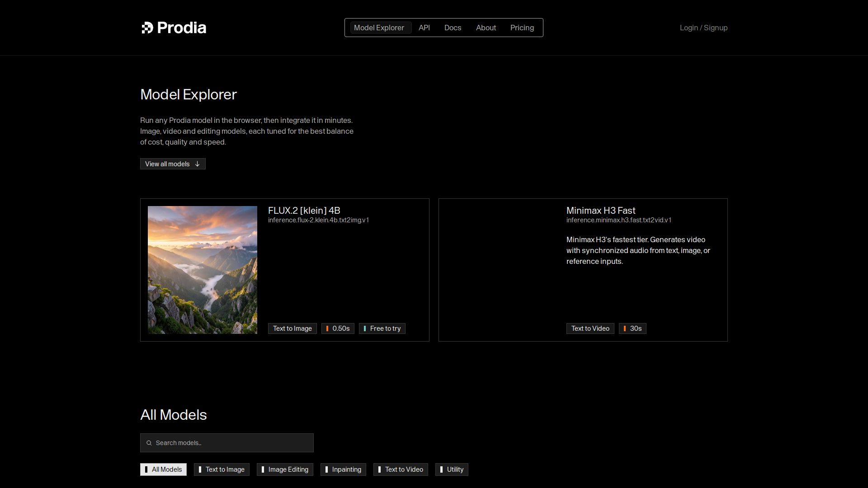Click the View all models button

pyautogui.click(x=173, y=164)
